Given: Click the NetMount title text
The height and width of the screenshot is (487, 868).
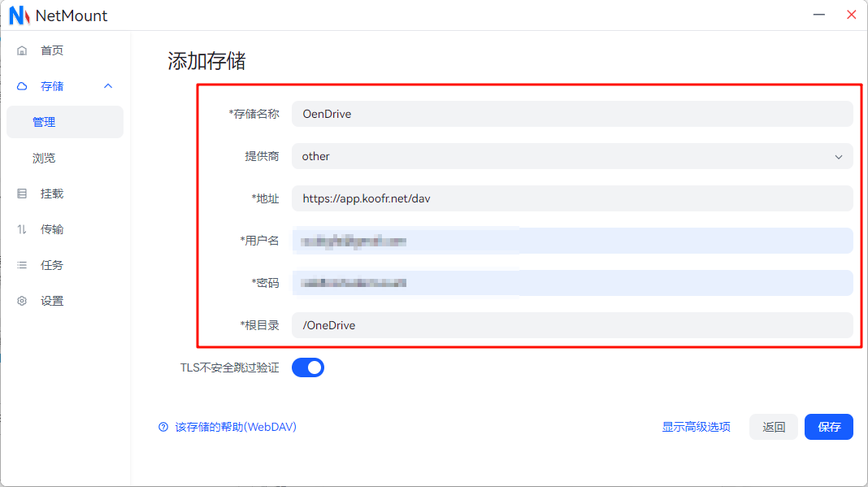Looking at the screenshot, I should tap(72, 15).
